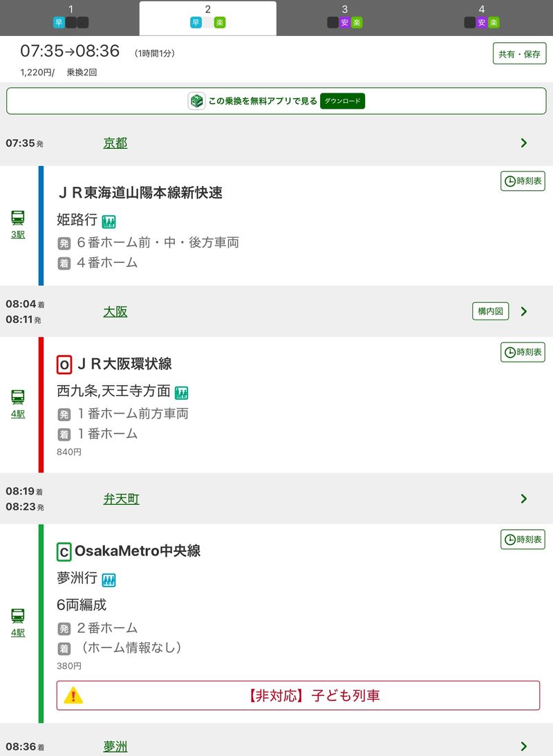Show 構内図 for 大阪 station

tap(490, 311)
